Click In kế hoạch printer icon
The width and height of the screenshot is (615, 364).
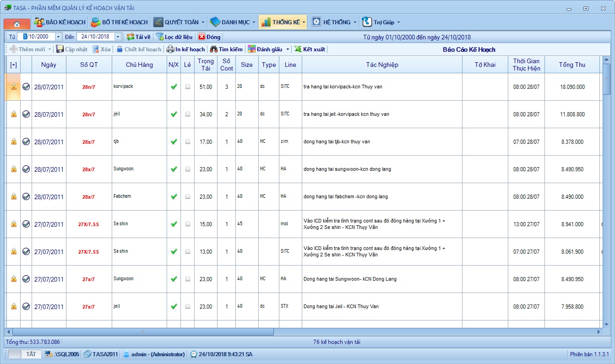click(170, 49)
